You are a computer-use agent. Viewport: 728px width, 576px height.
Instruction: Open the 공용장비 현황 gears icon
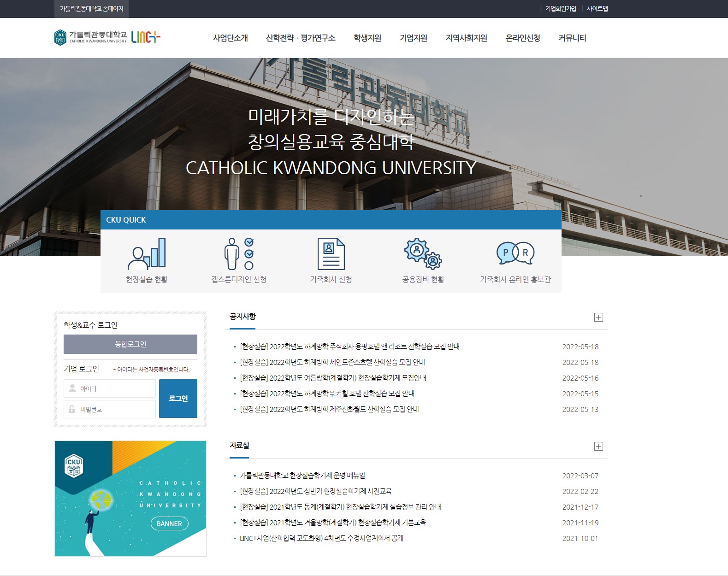[423, 253]
